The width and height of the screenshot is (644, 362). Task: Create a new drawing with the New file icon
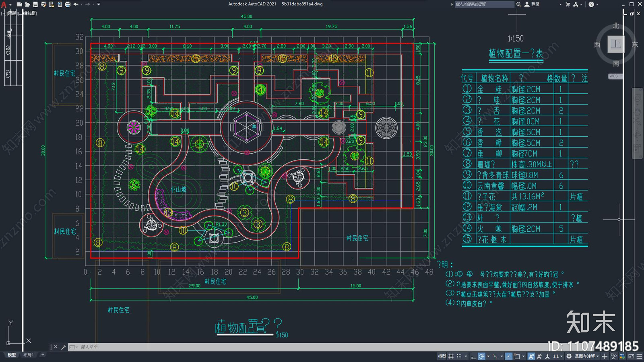[19, 4]
